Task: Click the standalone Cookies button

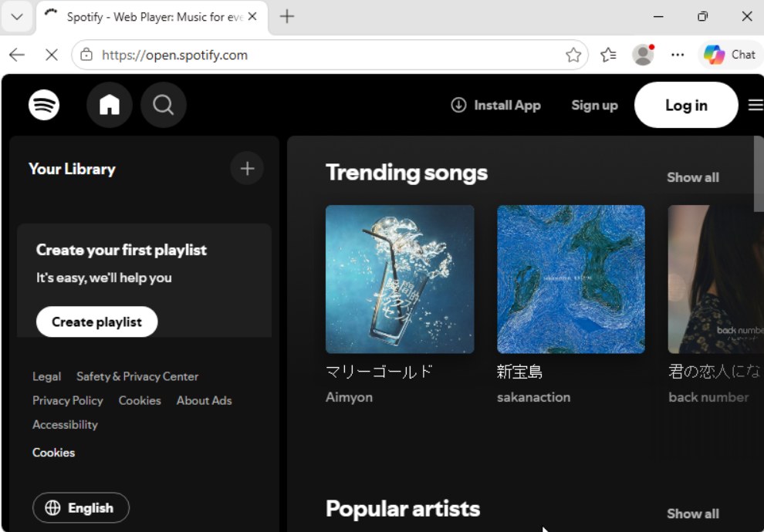Action: click(53, 452)
